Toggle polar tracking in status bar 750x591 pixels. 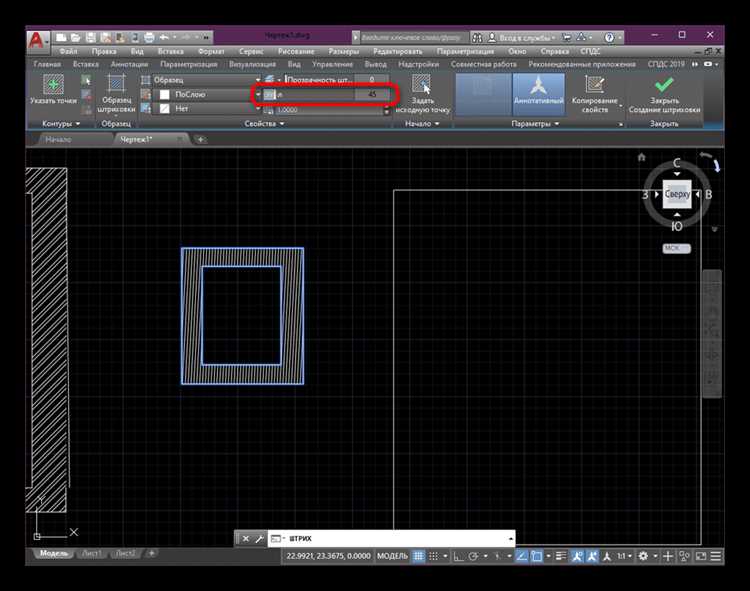coord(474,556)
